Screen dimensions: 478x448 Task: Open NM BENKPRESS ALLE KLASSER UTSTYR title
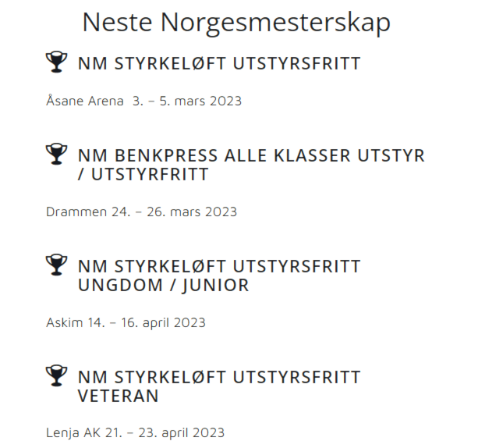pyautogui.click(x=251, y=155)
